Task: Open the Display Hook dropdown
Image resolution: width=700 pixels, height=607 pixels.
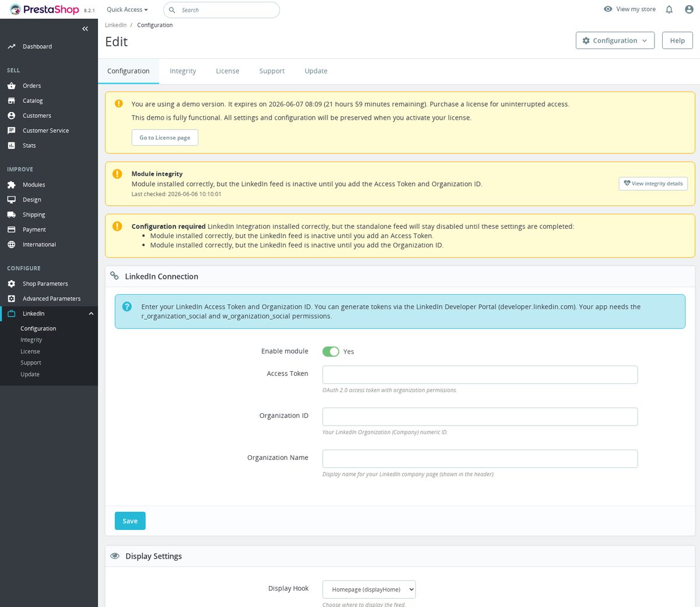Action: point(369,589)
